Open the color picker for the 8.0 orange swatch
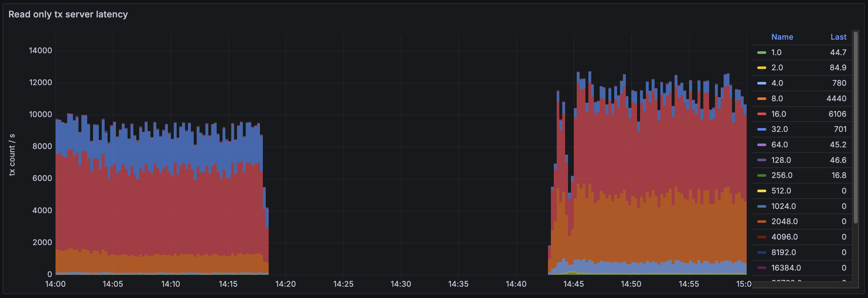 (761, 99)
